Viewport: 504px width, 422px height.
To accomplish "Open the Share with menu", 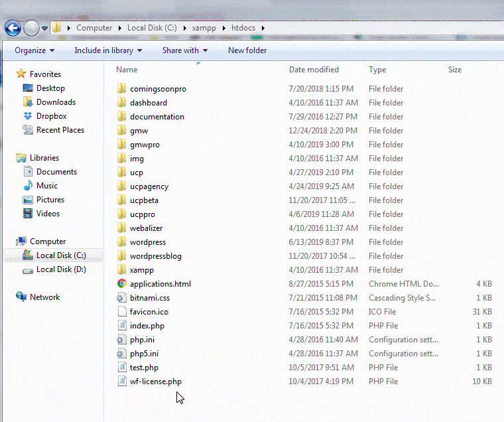I will (185, 50).
